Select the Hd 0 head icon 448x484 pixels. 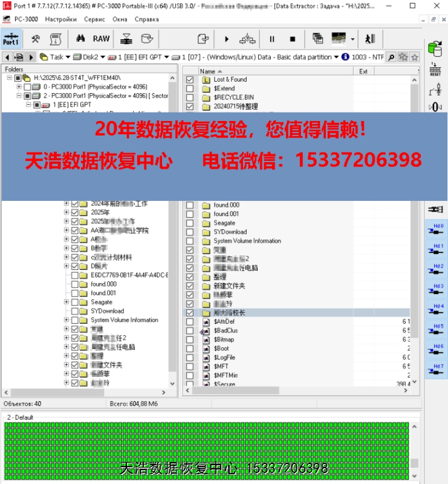pyautogui.click(x=437, y=229)
